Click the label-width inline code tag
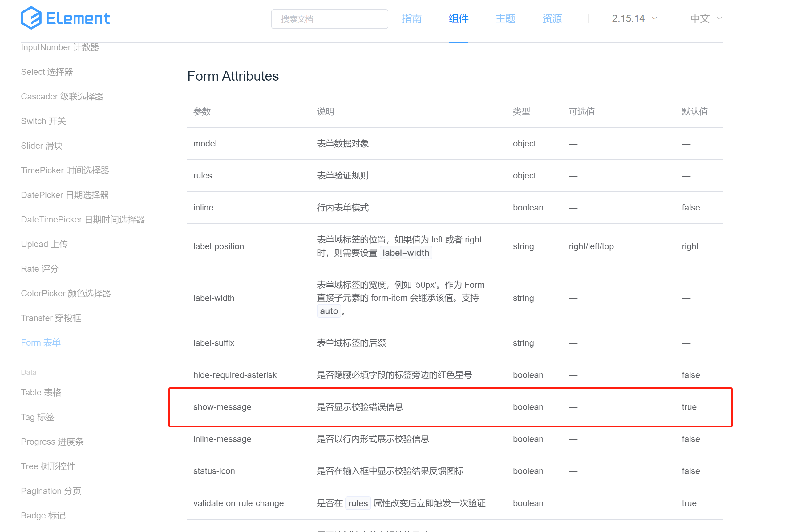This screenshot has width=801, height=532. pos(405,252)
